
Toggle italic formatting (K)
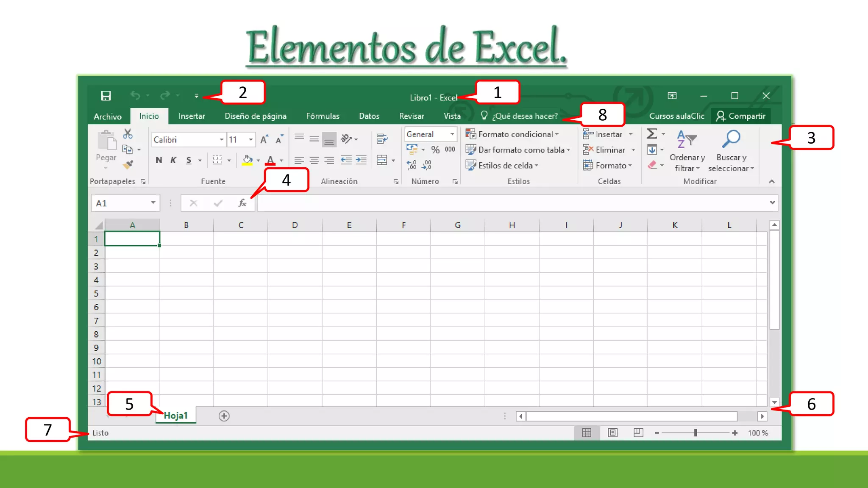coord(173,160)
